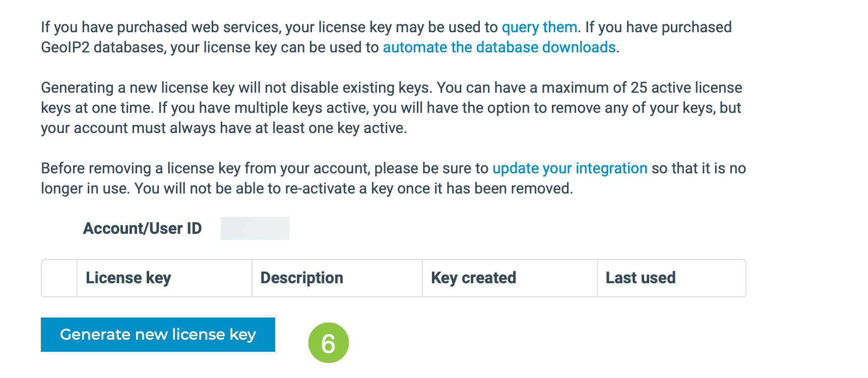
Task: Click the Generate new license key button
Action: tap(158, 335)
